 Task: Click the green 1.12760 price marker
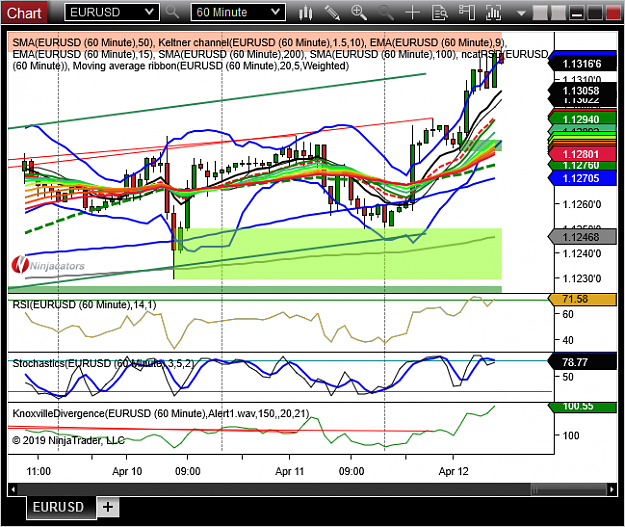click(x=582, y=165)
